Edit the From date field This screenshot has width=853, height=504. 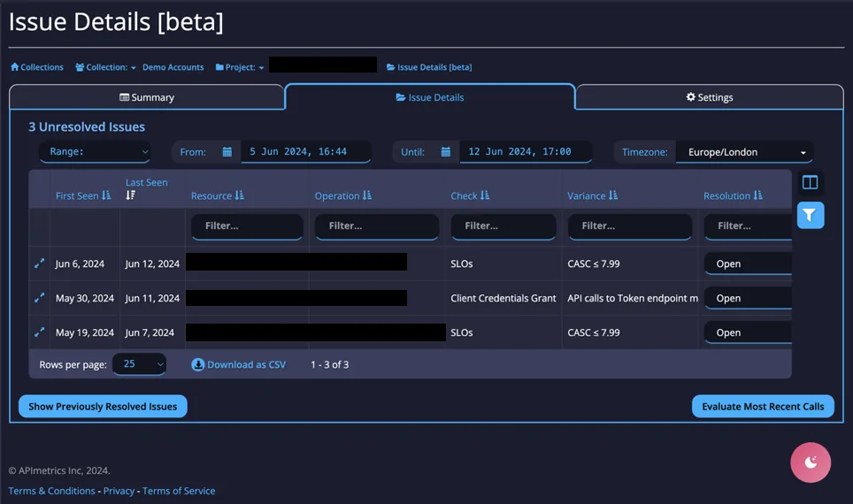pyautogui.click(x=306, y=152)
